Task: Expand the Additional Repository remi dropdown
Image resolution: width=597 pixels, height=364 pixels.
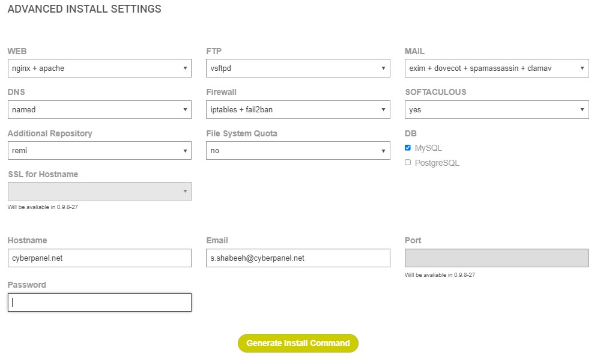Action: pos(99,150)
